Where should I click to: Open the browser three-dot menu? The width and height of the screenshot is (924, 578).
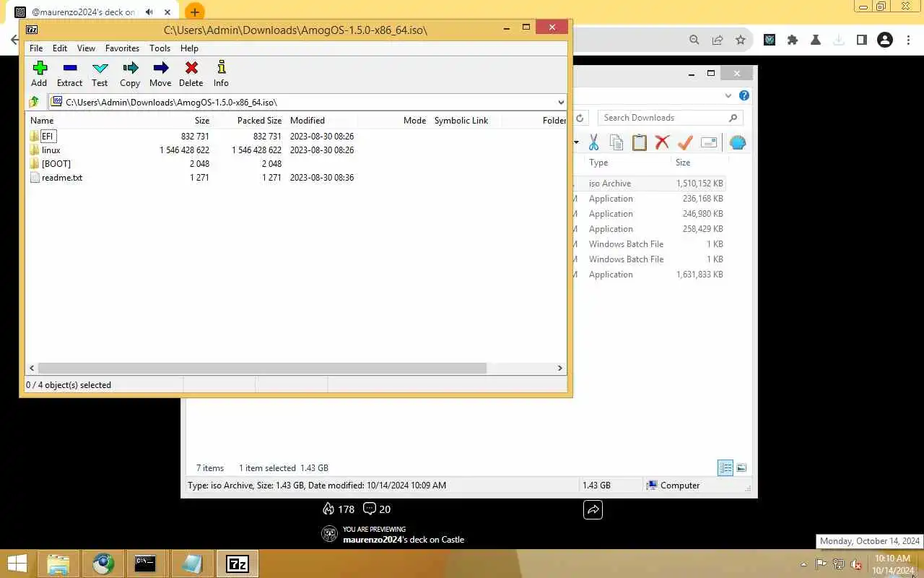(x=910, y=40)
